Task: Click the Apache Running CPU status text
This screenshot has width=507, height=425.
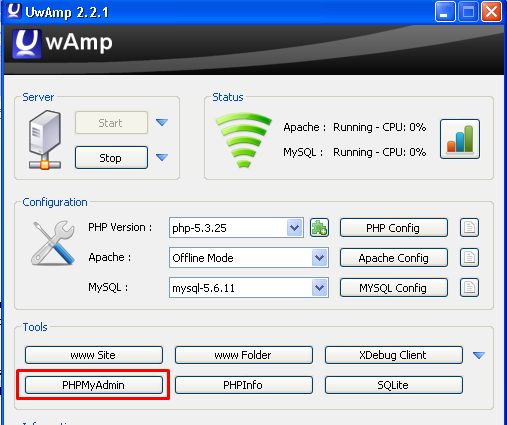Action: 380,127
